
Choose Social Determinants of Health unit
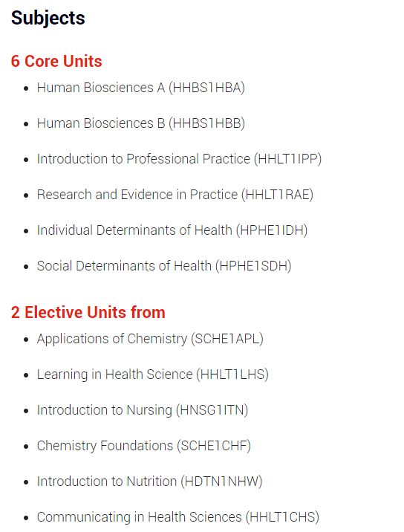164,266
